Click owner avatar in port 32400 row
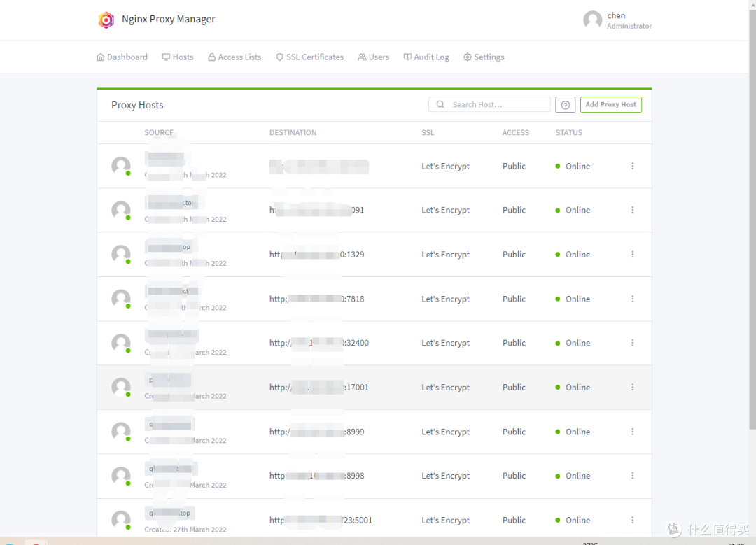This screenshot has width=756, height=545. pyautogui.click(x=121, y=343)
